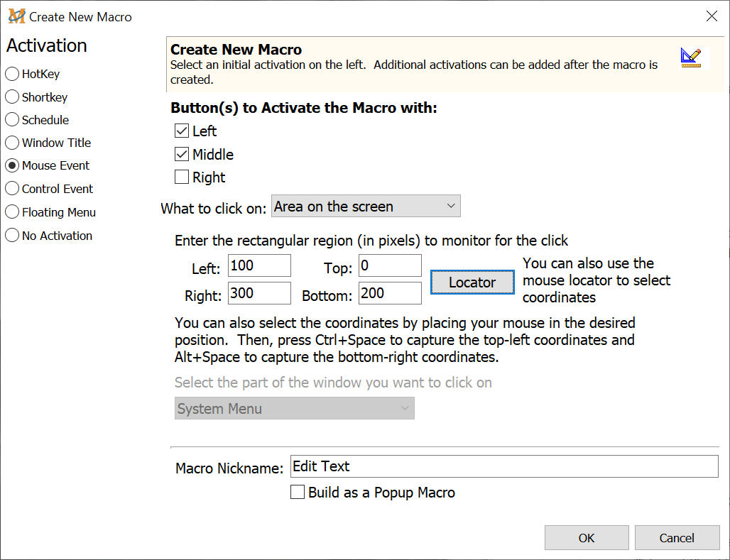Pick the Window Title activation option
The image size is (730, 560).
pos(12,143)
